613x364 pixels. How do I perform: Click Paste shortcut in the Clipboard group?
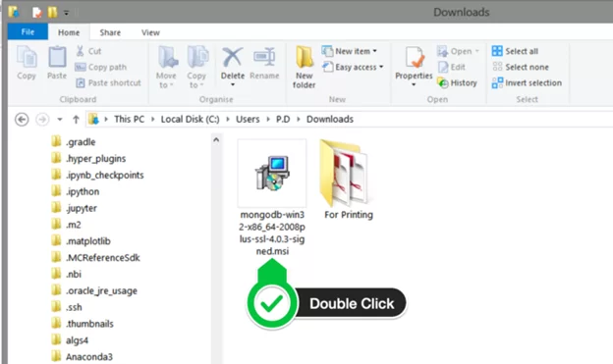(108, 82)
